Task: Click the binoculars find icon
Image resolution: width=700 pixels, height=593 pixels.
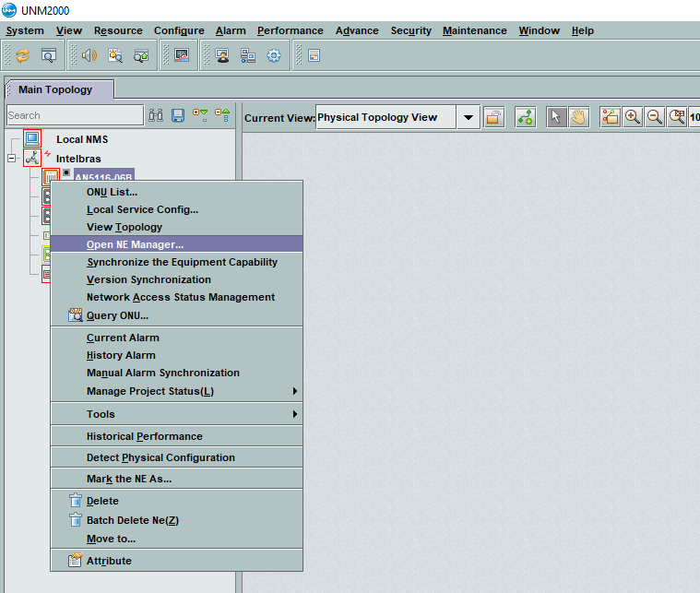Action: tap(156, 115)
